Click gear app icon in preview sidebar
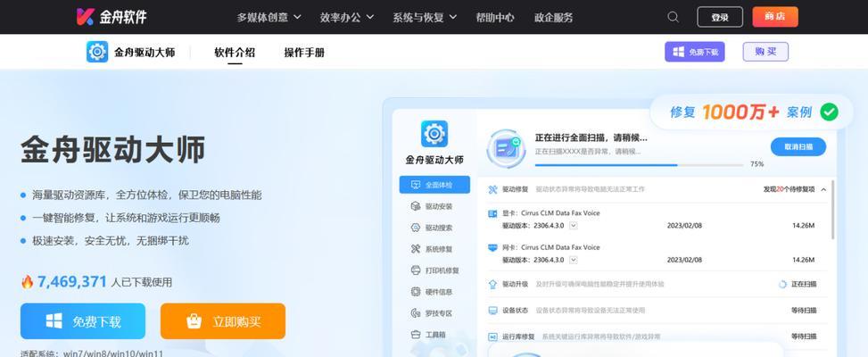 (434, 134)
